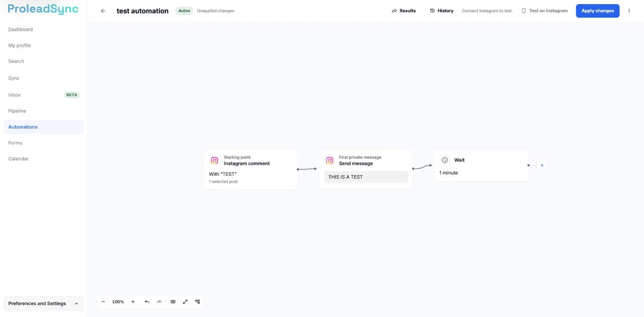Zoom out with the minus button
Screen dimensions: 644x317
point(103,302)
